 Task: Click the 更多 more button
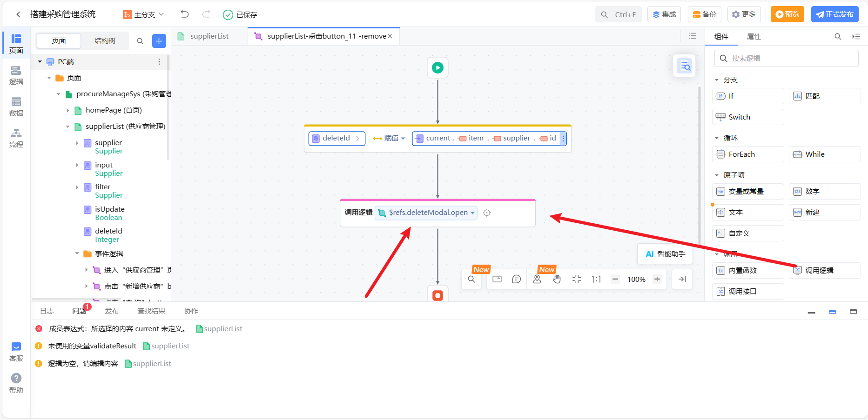[x=744, y=14]
